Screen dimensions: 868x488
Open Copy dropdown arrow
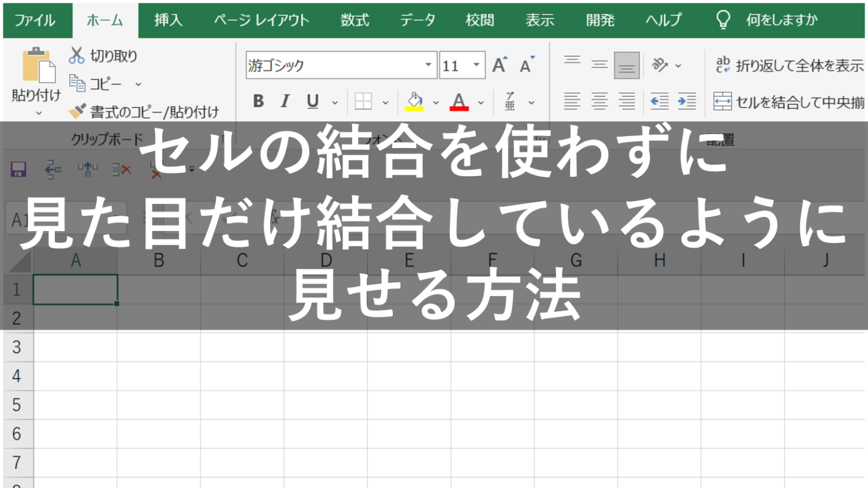[138, 84]
